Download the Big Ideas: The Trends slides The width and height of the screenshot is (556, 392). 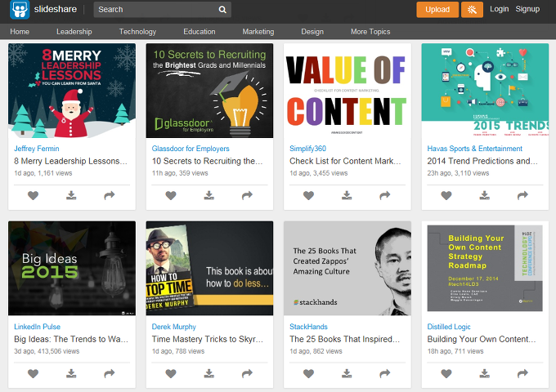click(x=71, y=373)
